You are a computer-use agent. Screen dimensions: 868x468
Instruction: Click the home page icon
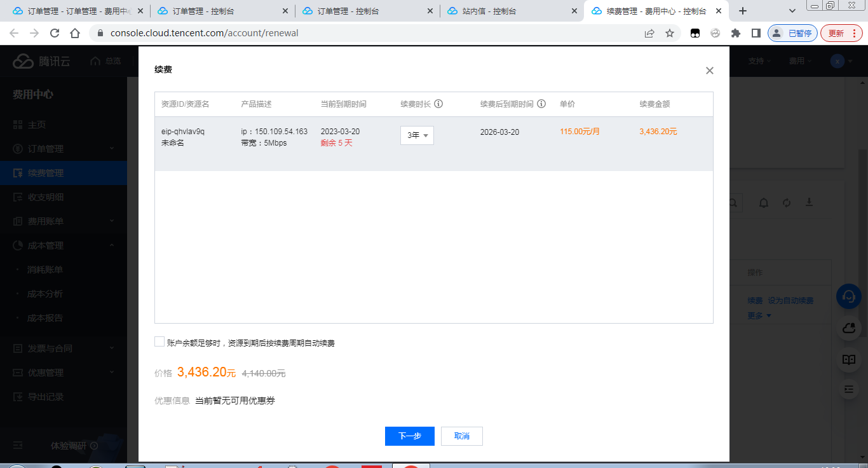click(x=75, y=33)
